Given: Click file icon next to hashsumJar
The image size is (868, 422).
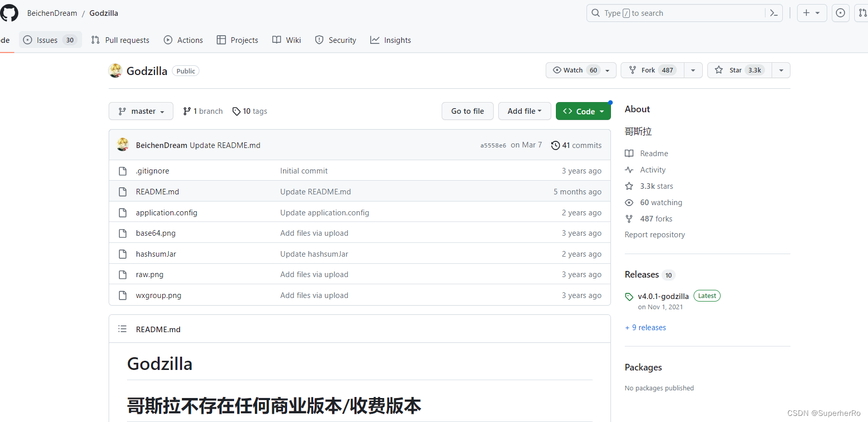Looking at the screenshot, I should click(x=122, y=254).
